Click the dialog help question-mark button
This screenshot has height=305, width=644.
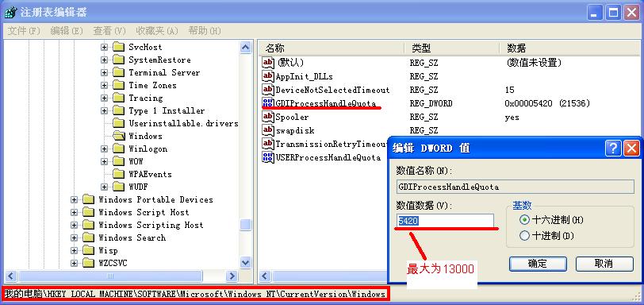[613, 148]
